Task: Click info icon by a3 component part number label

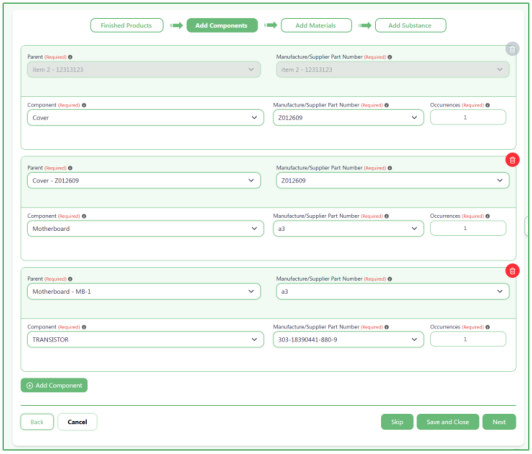Action: coord(387,216)
